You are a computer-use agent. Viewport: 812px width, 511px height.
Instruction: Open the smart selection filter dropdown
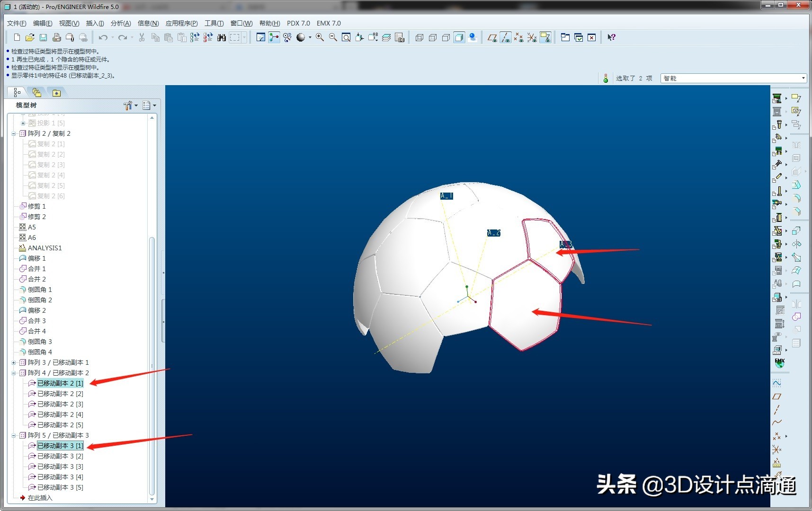pos(803,79)
